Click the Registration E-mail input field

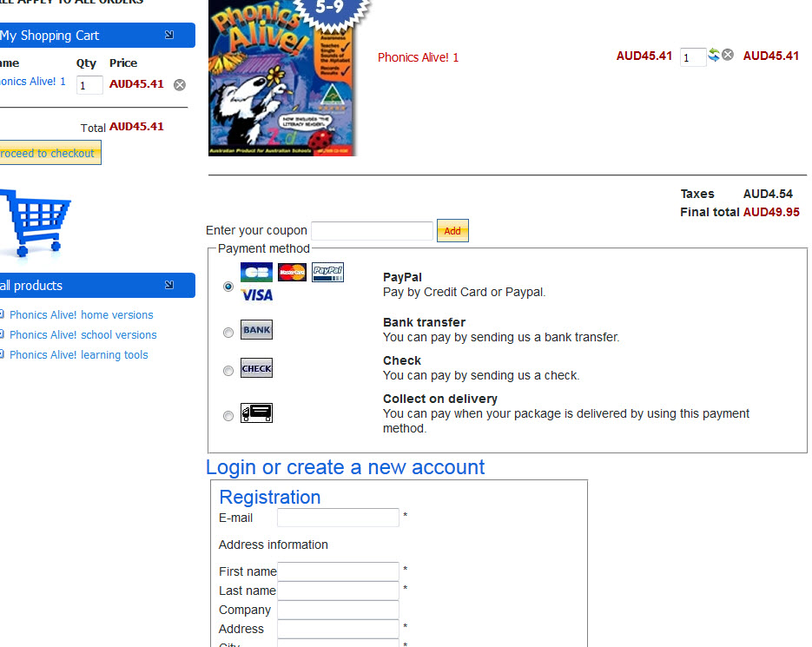coord(338,518)
